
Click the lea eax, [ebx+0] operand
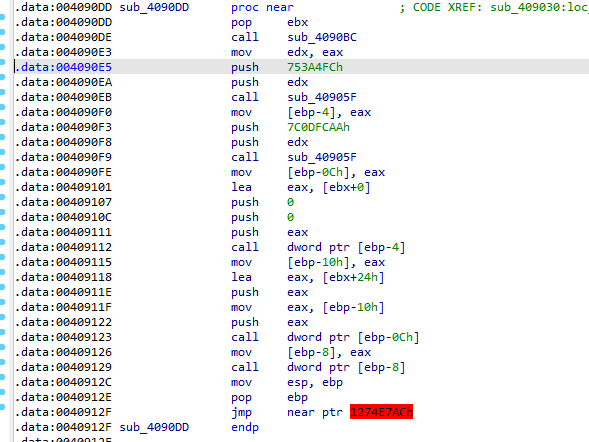pyautogui.click(x=329, y=187)
